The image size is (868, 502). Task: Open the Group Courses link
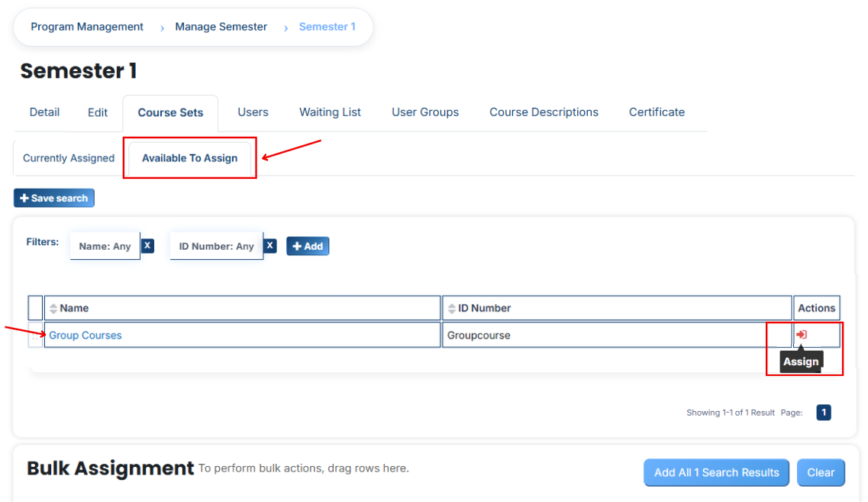(86, 335)
